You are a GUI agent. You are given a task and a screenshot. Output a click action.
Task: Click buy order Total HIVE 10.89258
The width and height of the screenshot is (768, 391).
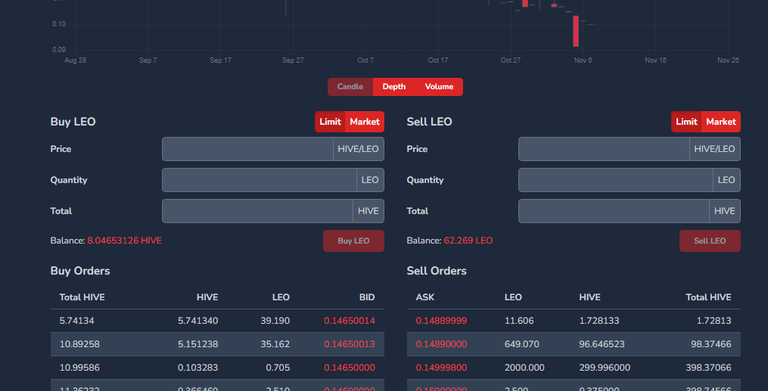pyautogui.click(x=79, y=344)
